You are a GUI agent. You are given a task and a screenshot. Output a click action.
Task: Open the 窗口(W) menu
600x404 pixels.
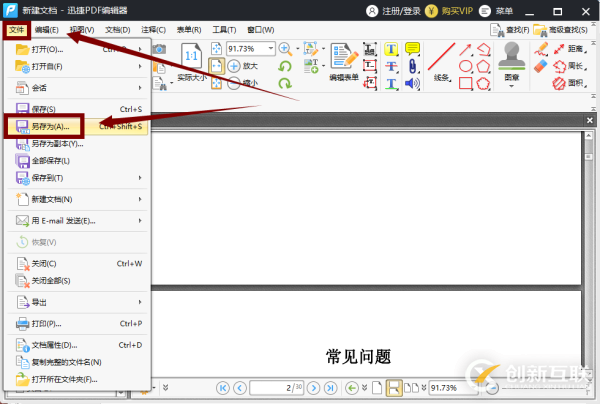click(x=261, y=30)
